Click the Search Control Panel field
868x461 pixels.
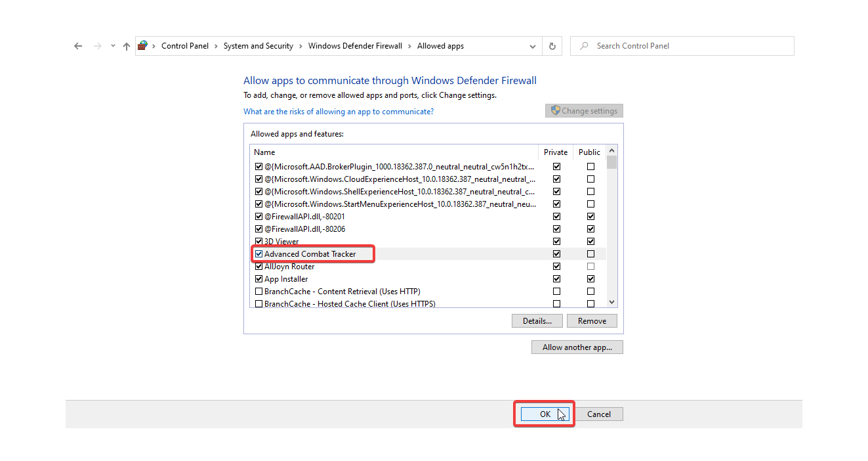point(682,46)
